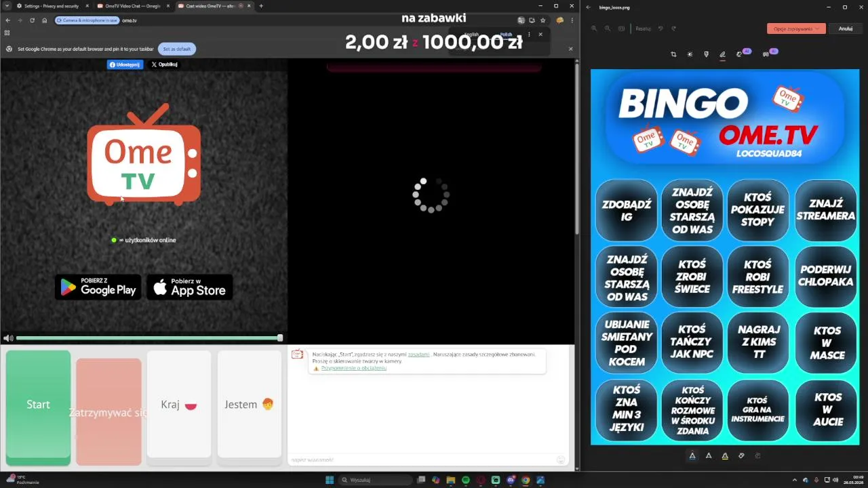Screen dimensions: 868x488
Task: Undo last edit in Photos editor
Action: 661,28
